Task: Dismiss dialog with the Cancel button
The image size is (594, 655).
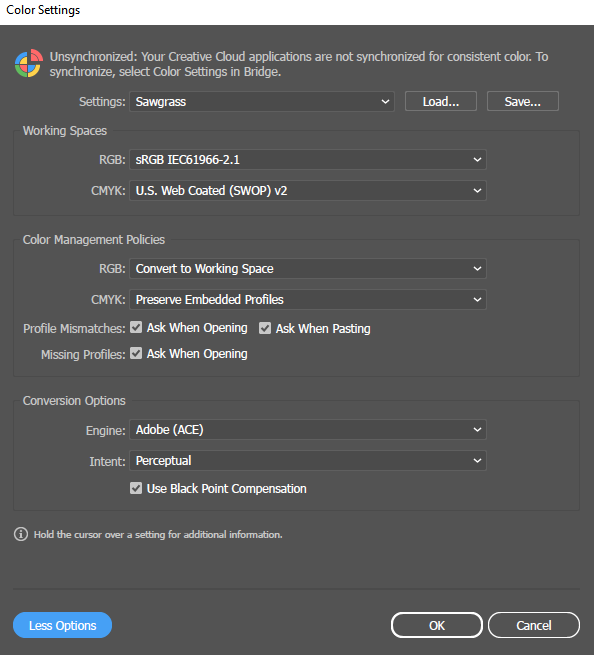Action: pyautogui.click(x=534, y=625)
